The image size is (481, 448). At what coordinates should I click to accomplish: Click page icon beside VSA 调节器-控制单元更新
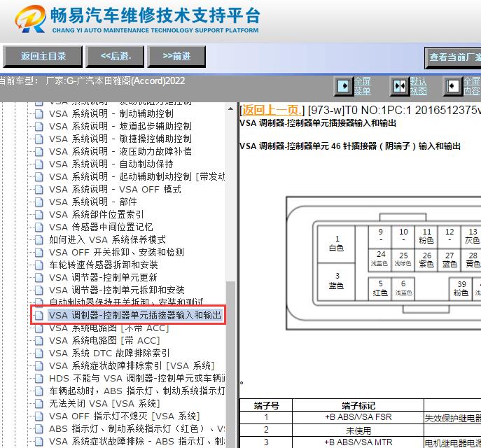tap(39, 277)
